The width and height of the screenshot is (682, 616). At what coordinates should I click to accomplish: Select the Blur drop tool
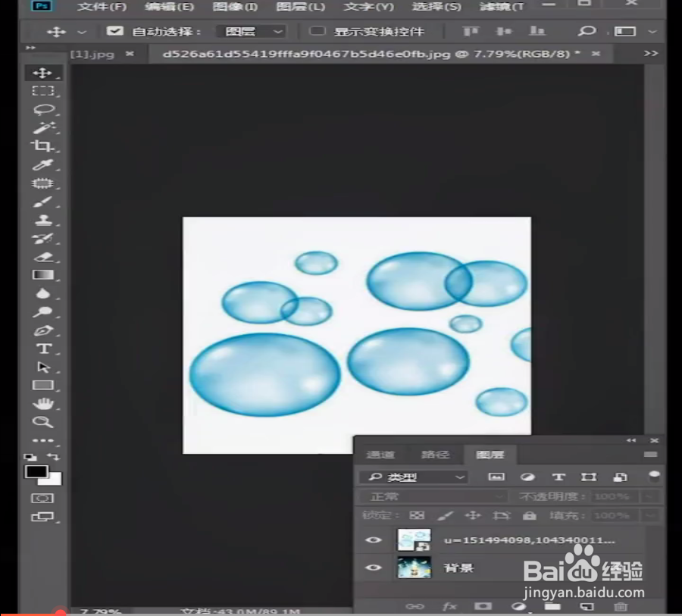click(x=42, y=294)
